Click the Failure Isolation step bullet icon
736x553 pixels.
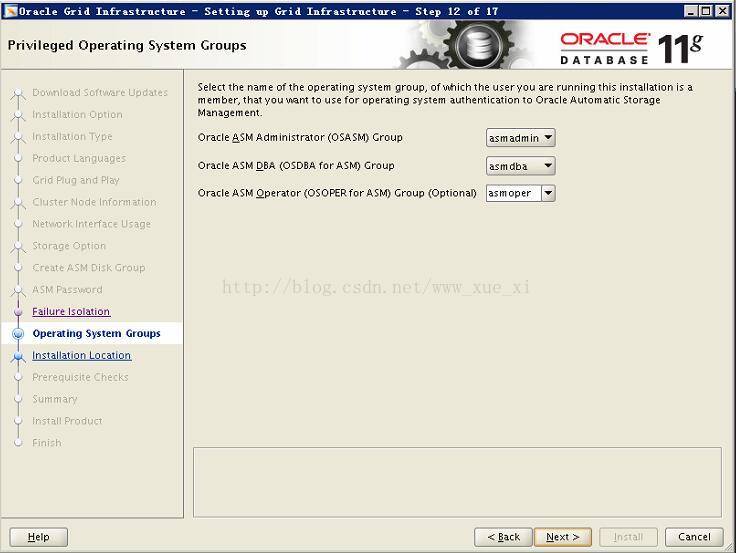tap(18, 311)
